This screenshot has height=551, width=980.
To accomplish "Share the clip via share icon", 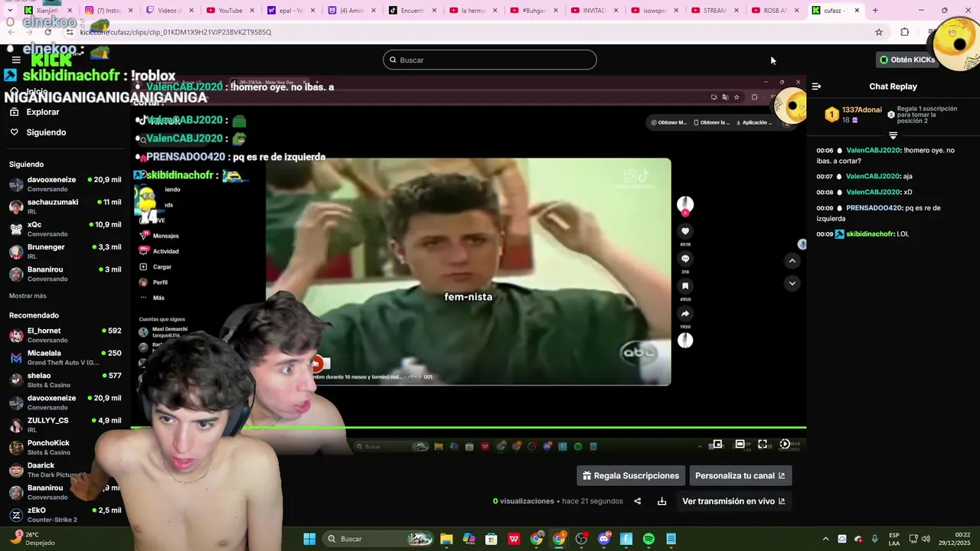I will (x=637, y=501).
